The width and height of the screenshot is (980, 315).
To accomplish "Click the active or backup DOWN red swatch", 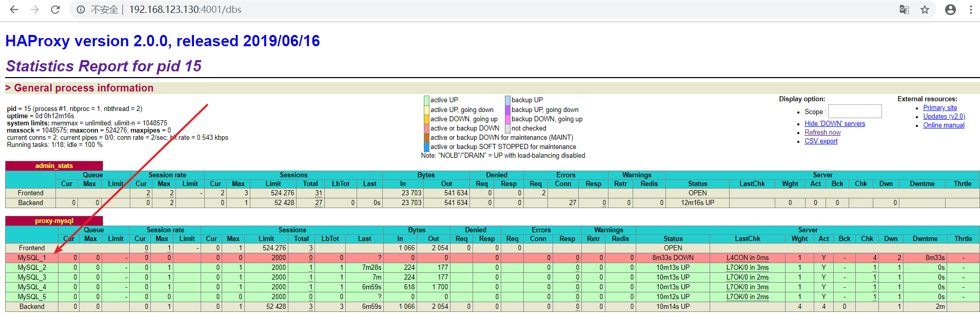I will [426, 128].
